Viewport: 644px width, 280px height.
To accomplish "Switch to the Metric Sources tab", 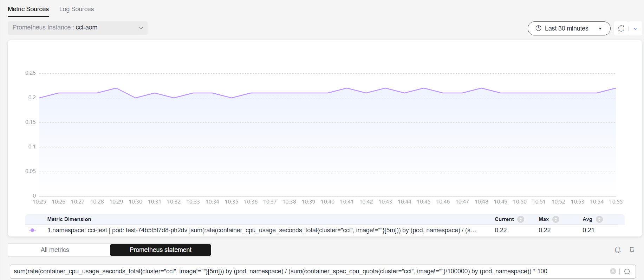I will (28, 9).
